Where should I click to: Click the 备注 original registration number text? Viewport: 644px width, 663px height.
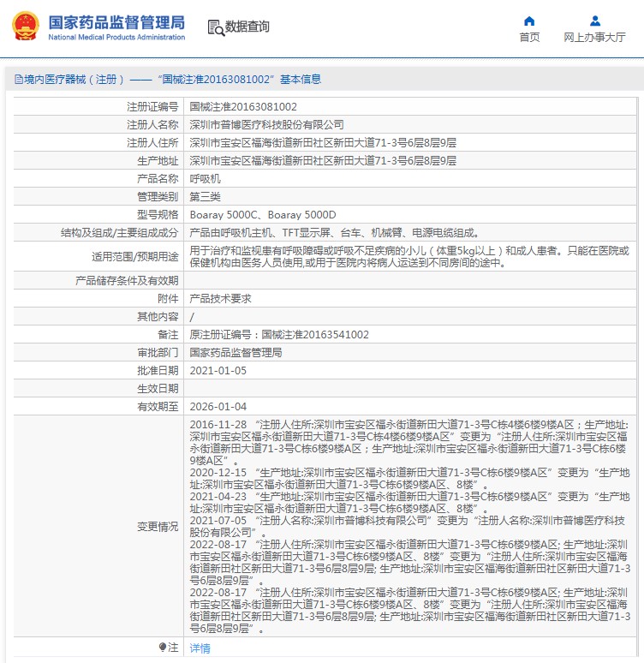(279, 334)
